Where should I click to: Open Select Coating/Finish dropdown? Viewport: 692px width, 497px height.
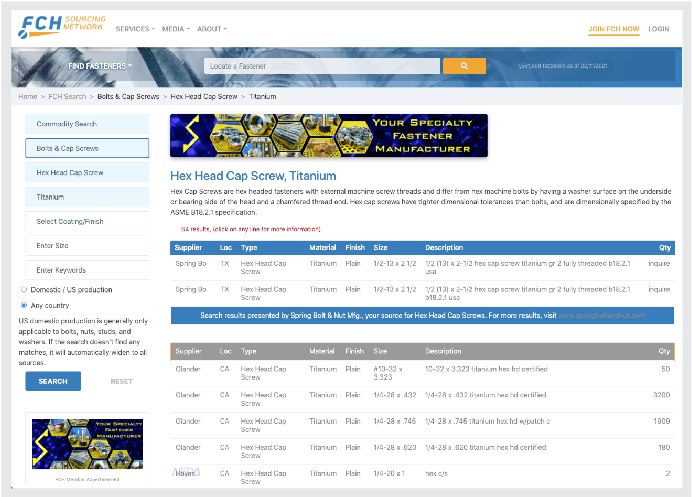point(87,221)
